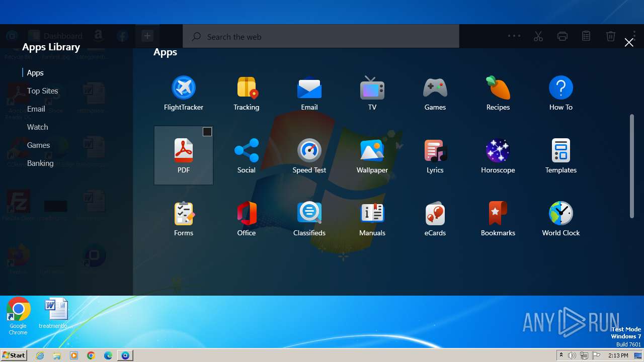This screenshot has width=644, height=362.
Task: Open the eCards app
Action: point(435,219)
